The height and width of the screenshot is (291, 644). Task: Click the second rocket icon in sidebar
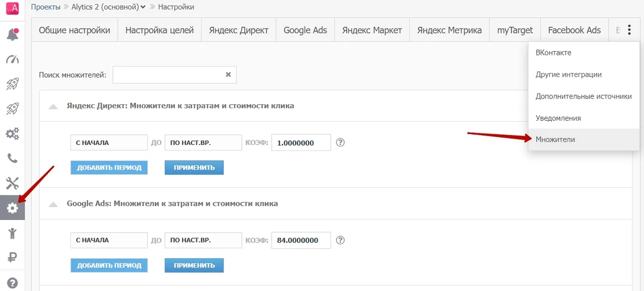12,109
